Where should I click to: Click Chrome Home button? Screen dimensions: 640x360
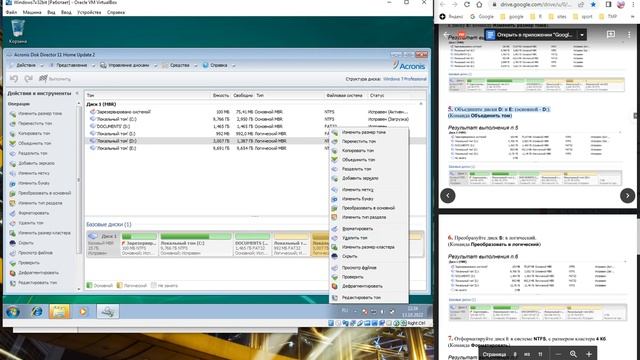click(x=480, y=4)
